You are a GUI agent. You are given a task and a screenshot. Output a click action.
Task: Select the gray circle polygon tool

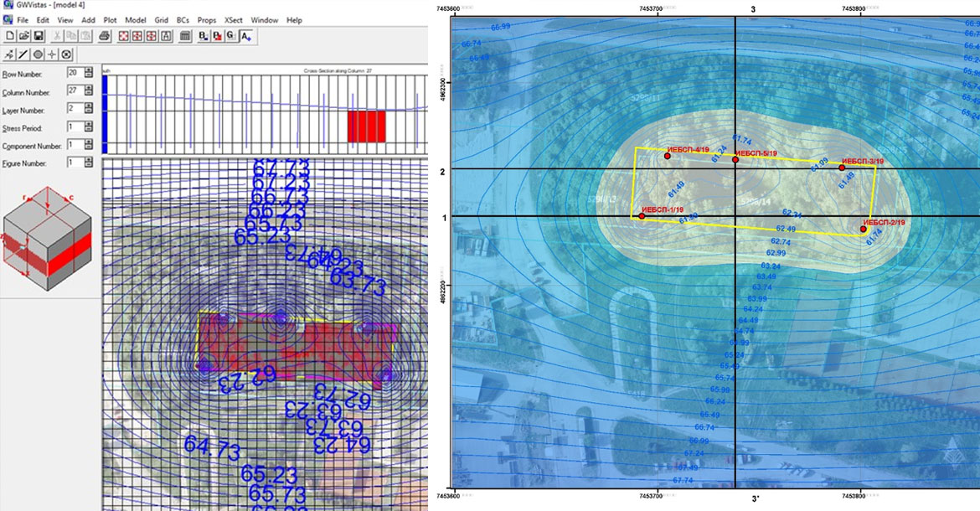coord(39,54)
